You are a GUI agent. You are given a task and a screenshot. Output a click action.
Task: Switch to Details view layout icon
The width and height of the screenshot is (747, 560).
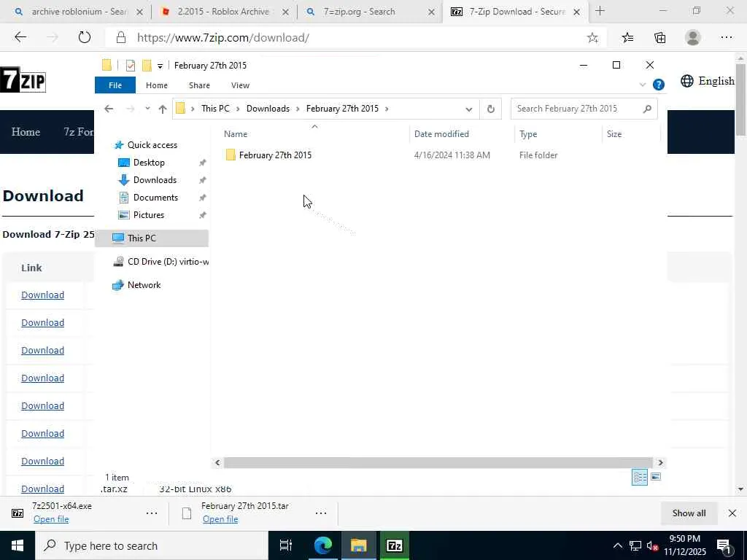tap(639, 477)
